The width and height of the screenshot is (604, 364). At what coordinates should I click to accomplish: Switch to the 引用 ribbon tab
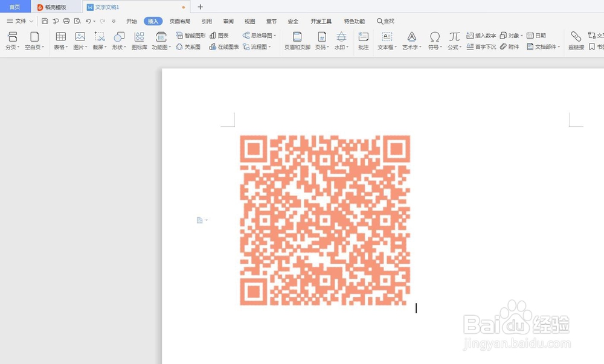click(x=207, y=21)
